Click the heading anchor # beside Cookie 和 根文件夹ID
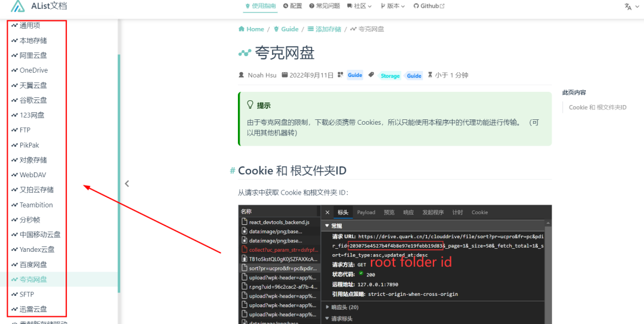Screen dimensions: 644x324 [x=233, y=171]
